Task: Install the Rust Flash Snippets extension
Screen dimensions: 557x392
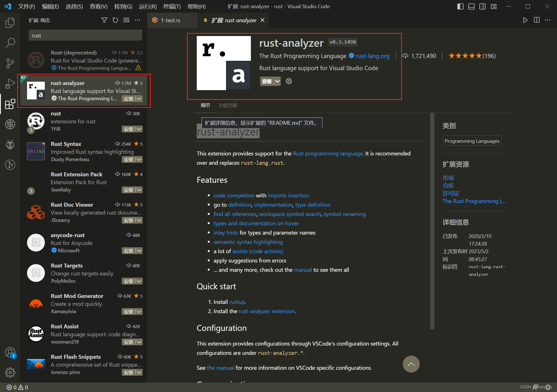Action: [129, 372]
